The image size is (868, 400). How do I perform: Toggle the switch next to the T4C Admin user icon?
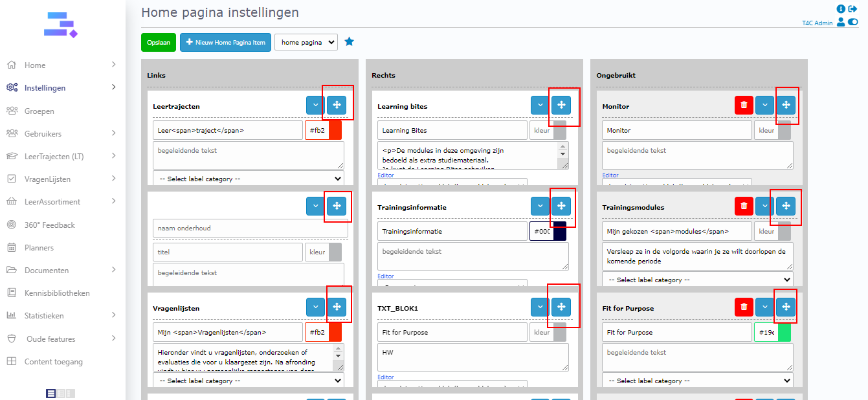coord(853,22)
